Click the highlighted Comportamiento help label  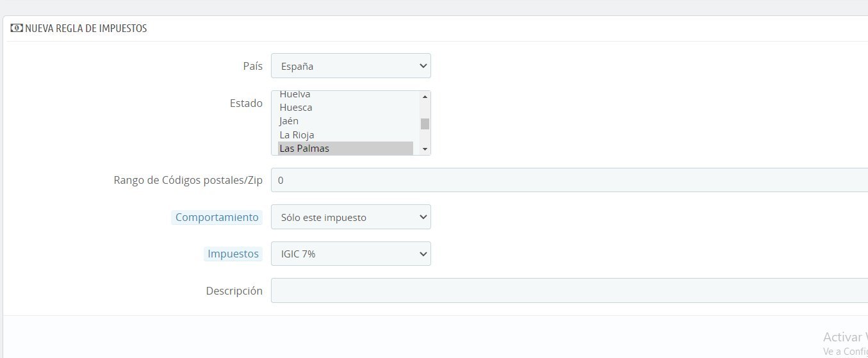(x=217, y=217)
